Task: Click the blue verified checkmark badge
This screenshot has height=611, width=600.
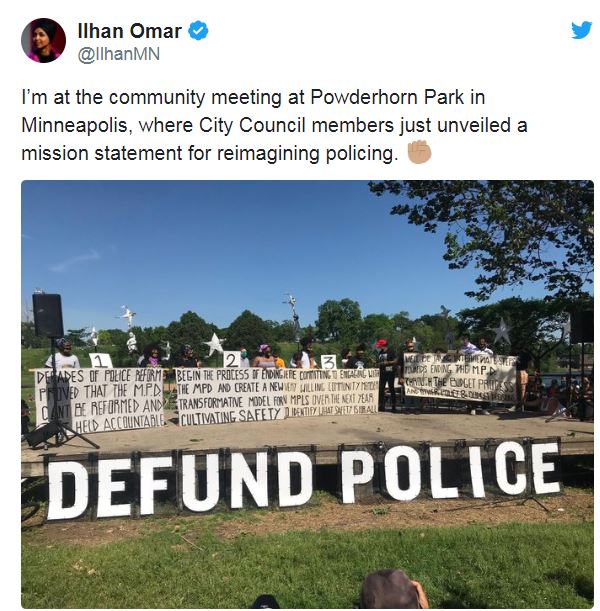Action: point(198,31)
